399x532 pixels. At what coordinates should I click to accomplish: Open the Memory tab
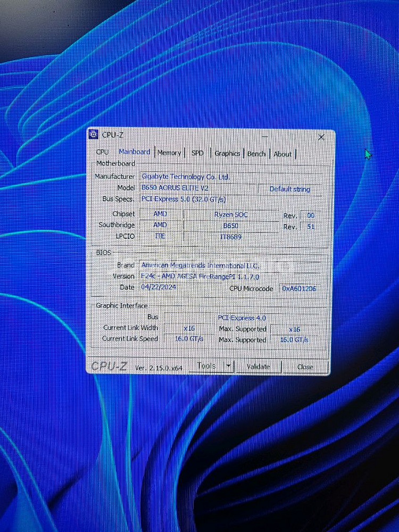pos(169,153)
